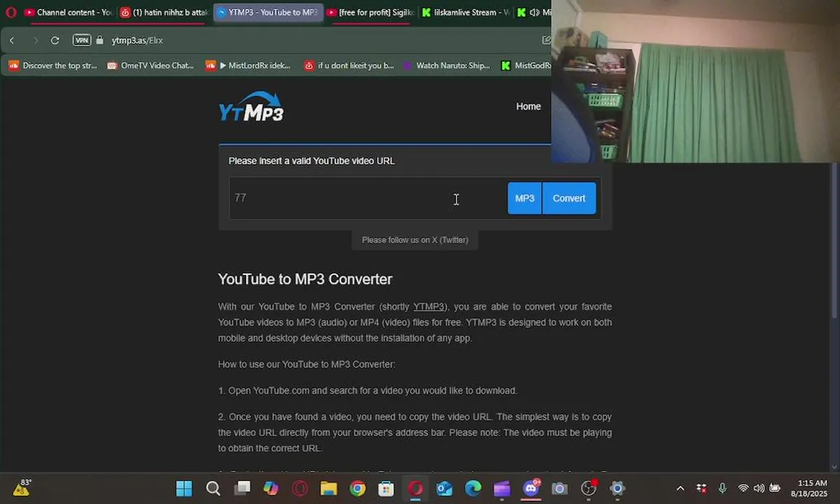The width and height of the screenshot is (840, 504).
Task: Open the Opera menu logo
Action: (x=10, y=13)
